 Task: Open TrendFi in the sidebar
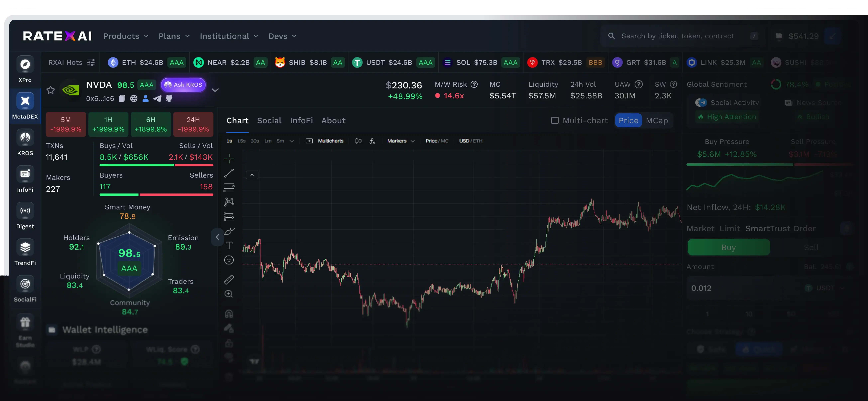(25, 252)
